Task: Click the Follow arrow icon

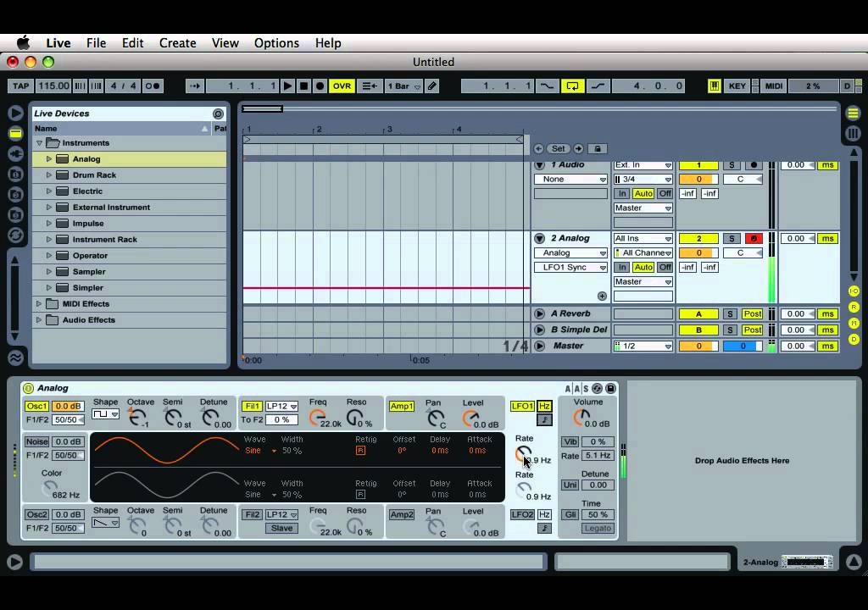Action: coord(194,86)
